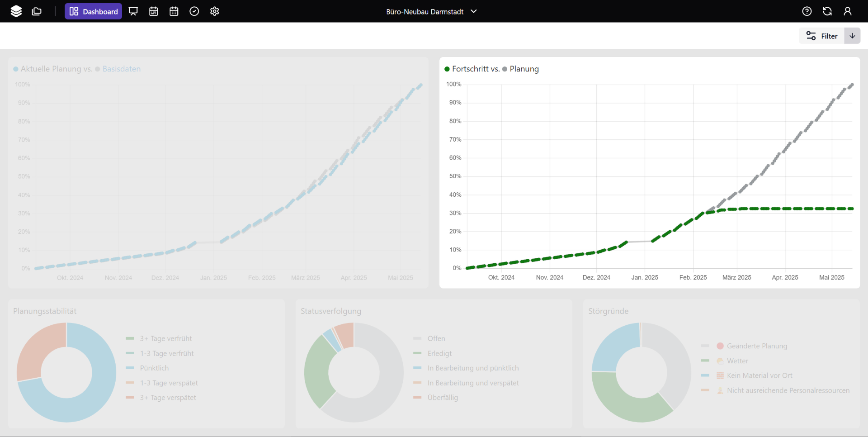Click the stacked layers app logo

16,11
